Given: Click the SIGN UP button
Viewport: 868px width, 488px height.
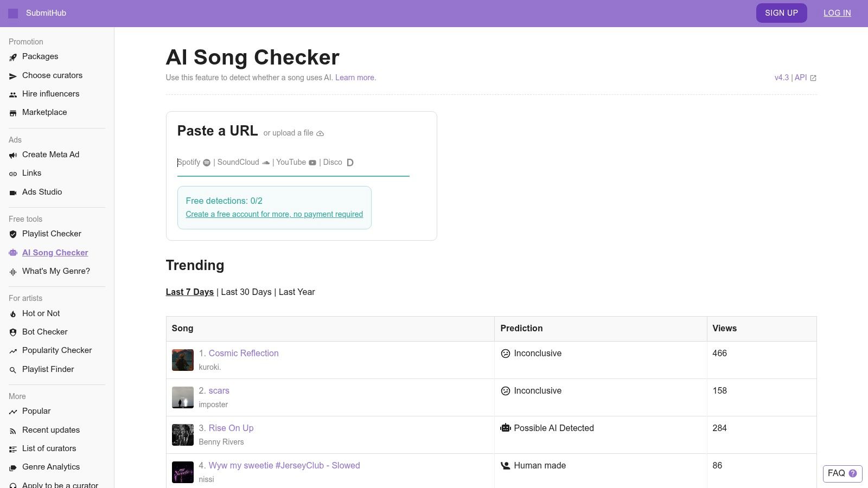Looking at the screenshot, I should 781,13.
